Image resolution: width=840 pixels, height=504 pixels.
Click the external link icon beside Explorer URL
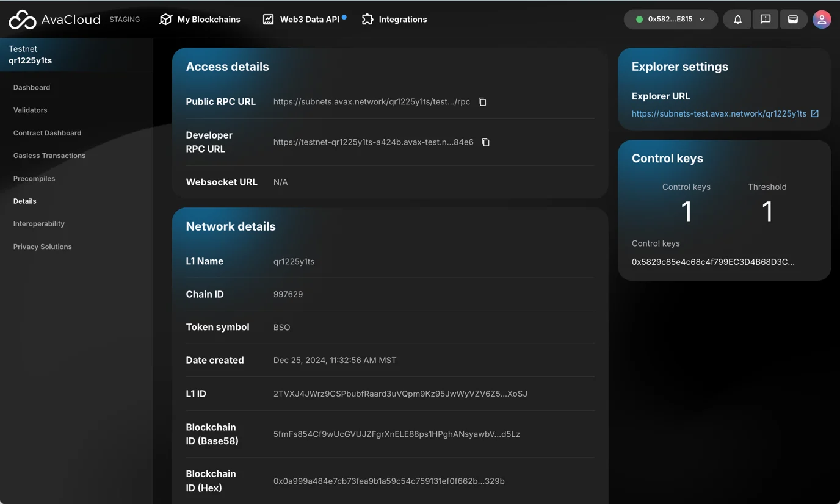[814, 113]
